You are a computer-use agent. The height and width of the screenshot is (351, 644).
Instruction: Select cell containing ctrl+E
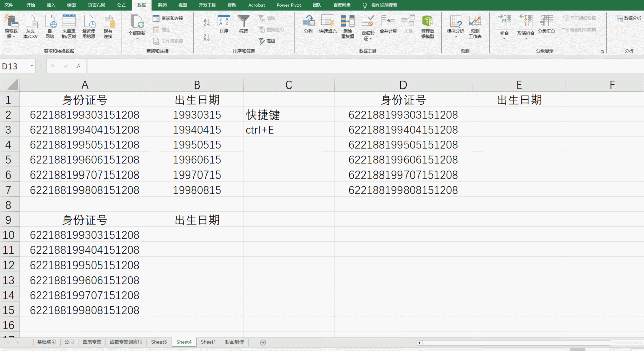point(289,130)
